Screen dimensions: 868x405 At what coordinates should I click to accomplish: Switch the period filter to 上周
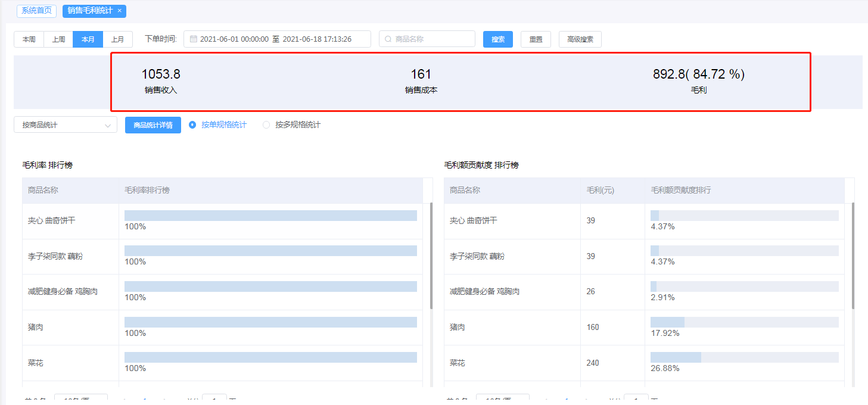click(x=58, y=39)
